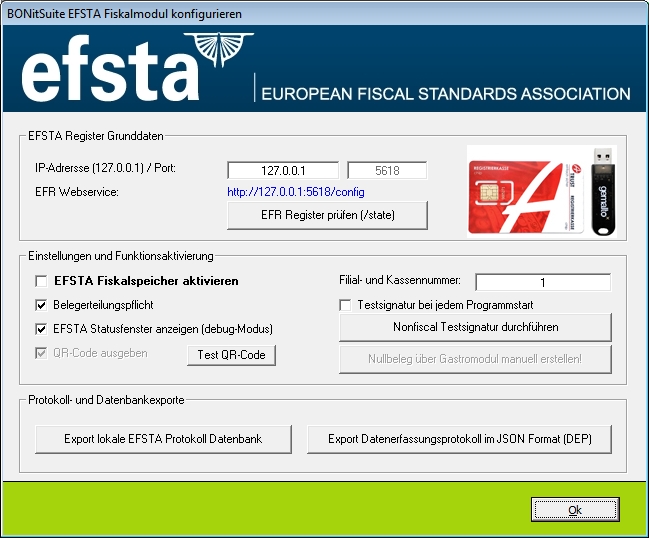Click the EUROPEAN FISCAL STANDARDS ASSOCIATION text
This screenshot has width=649, height=538.
pyautogui.click(x=446, y=94)
